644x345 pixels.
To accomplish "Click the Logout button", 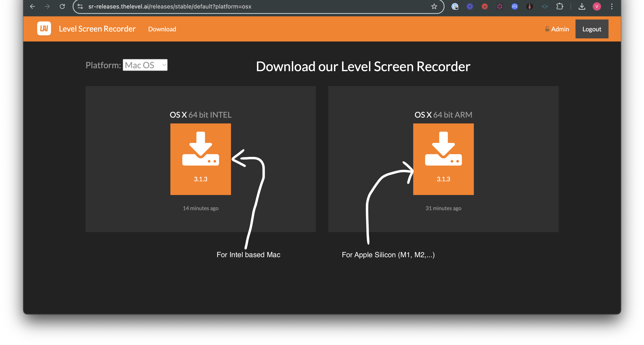I will click(x=592, y=29).
